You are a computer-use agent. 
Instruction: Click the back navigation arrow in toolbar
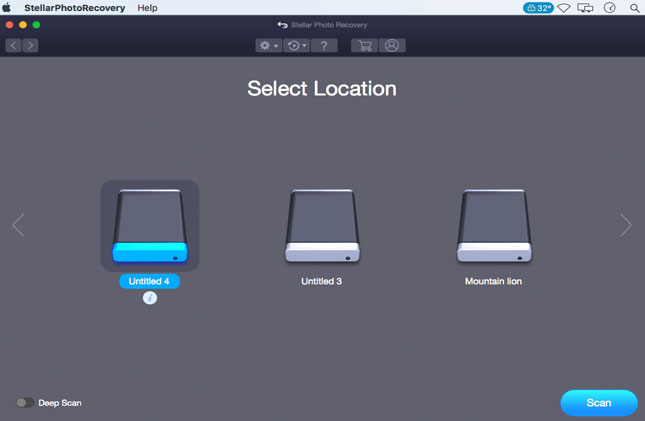(13, 45)
